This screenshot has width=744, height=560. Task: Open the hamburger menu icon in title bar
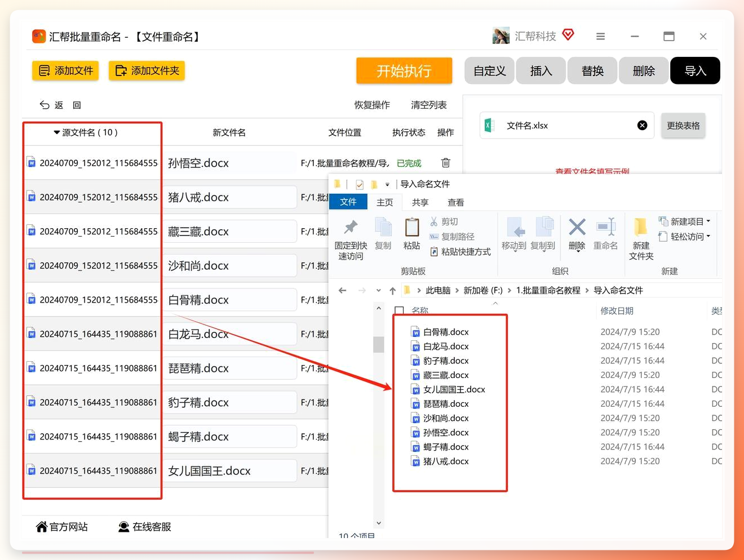click(x=600, y=37)
